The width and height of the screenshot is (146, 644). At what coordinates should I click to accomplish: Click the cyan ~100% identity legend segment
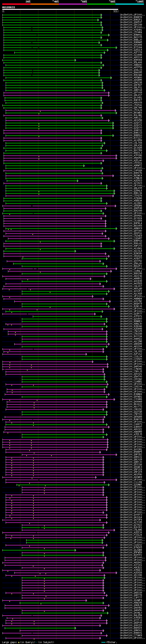130,4
